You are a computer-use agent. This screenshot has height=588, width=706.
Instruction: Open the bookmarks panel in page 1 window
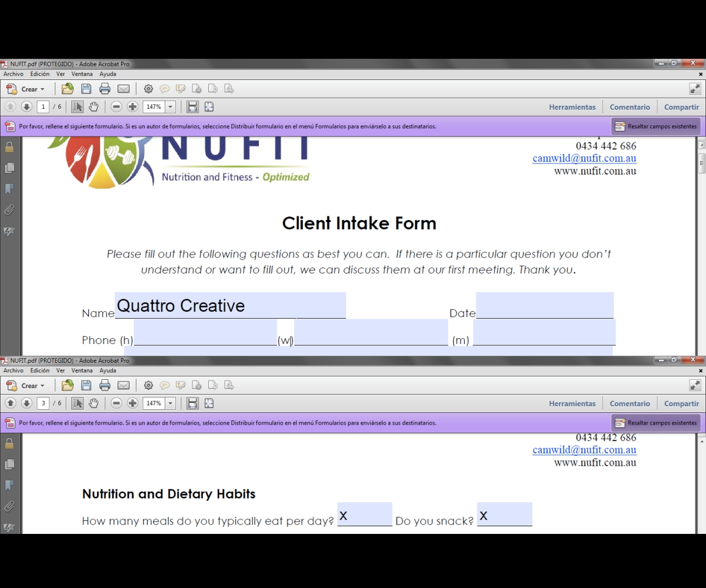coord(9,189)
